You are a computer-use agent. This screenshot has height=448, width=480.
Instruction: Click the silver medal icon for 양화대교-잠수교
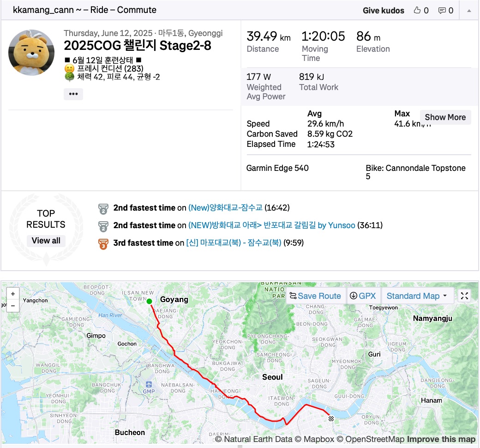[x=103, y=209]
